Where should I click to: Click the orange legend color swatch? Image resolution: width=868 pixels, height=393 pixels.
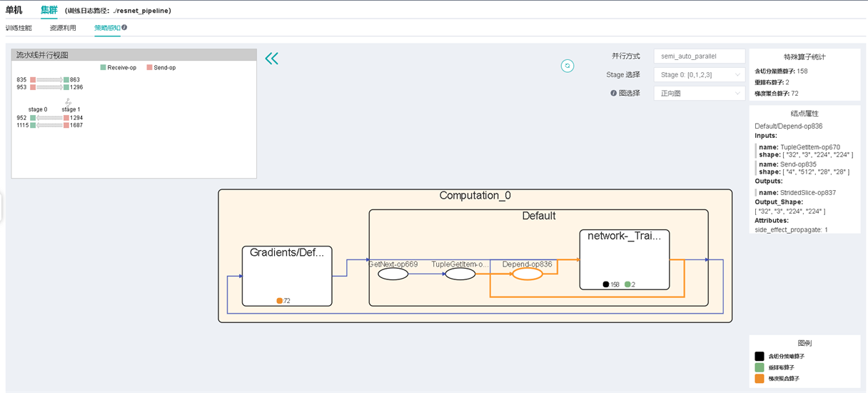(x=759, y=378)
